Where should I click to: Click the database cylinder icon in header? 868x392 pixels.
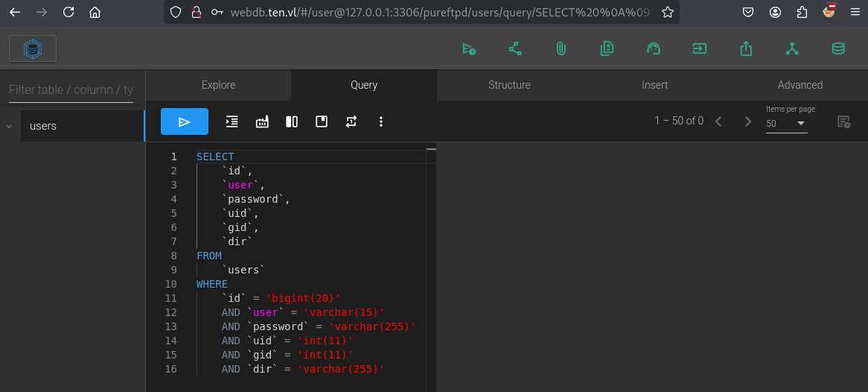tap(838, 48)
